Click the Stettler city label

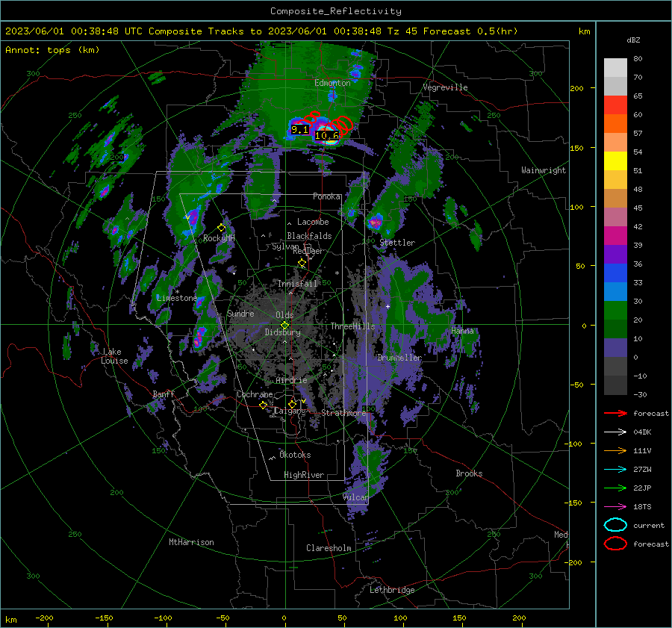397,243
